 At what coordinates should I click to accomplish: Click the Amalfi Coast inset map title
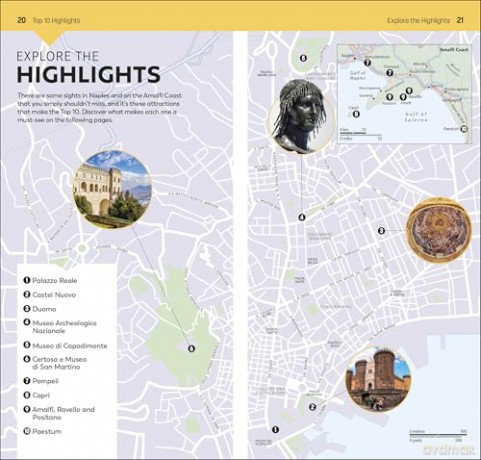[x=454, y=49]
